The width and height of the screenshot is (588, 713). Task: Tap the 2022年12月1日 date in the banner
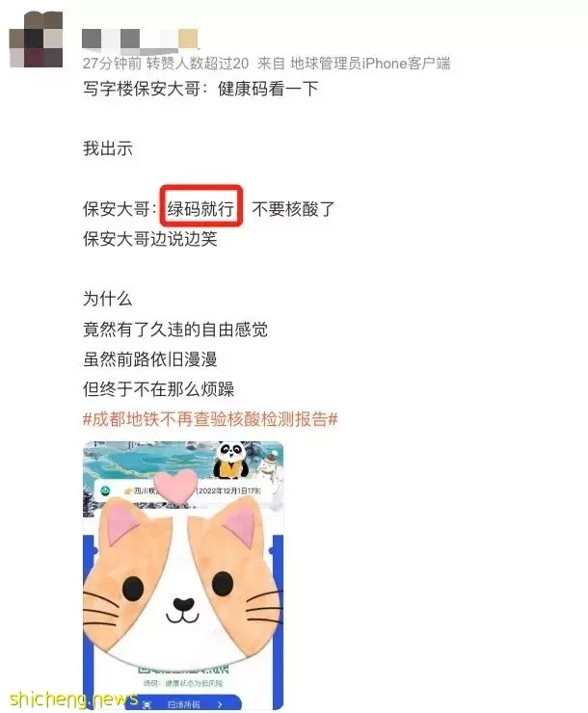tap(228, 490)
